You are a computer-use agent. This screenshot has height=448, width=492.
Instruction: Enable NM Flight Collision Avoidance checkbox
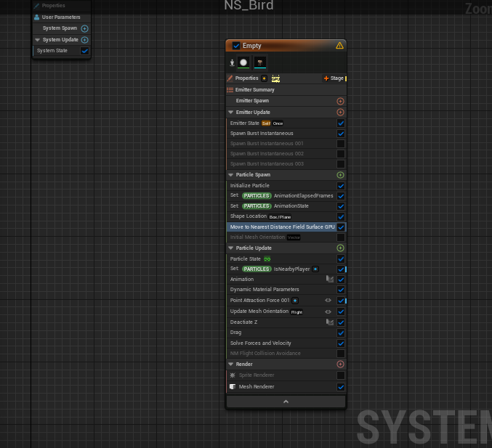[x=341, y=354]
